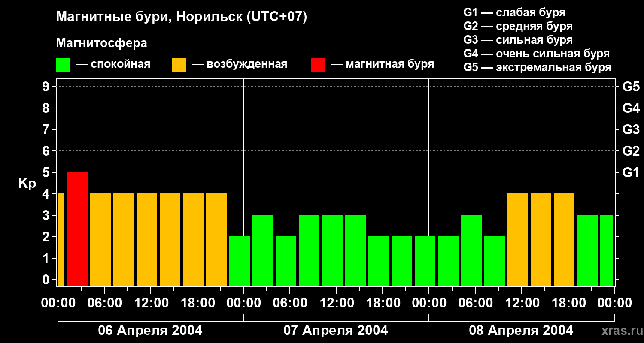644x343 pixels.
Task: Click 'G5 — экстремальная буря' description
Action: tap(538, 67)
